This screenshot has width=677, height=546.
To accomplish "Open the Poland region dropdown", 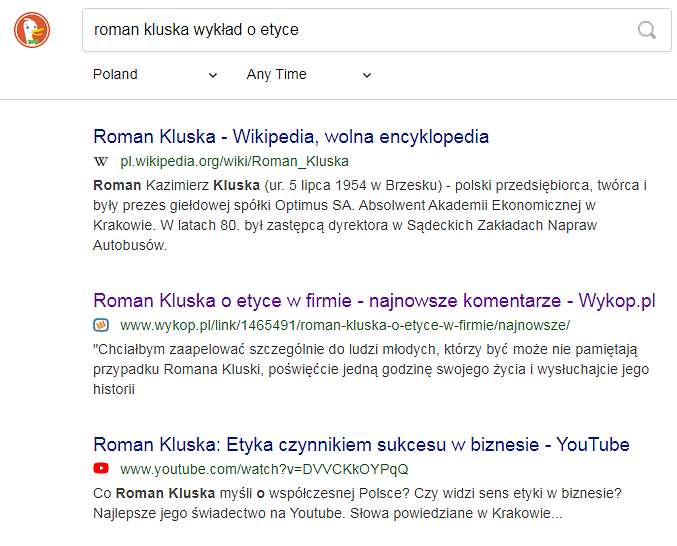I will 155,75.
